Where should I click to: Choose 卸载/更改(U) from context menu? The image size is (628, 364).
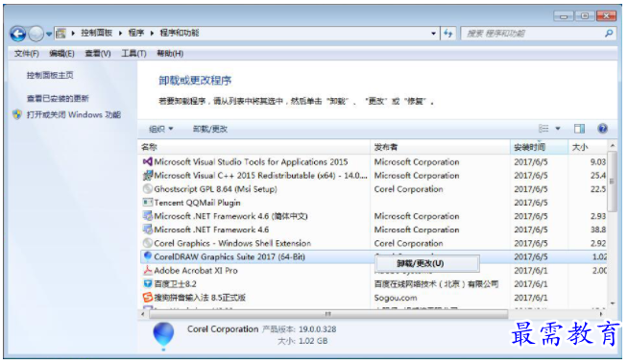click(x=427, y=263)
